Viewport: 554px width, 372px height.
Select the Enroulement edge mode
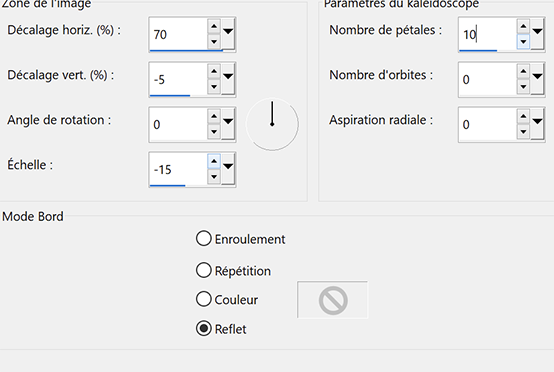[204, 238]
